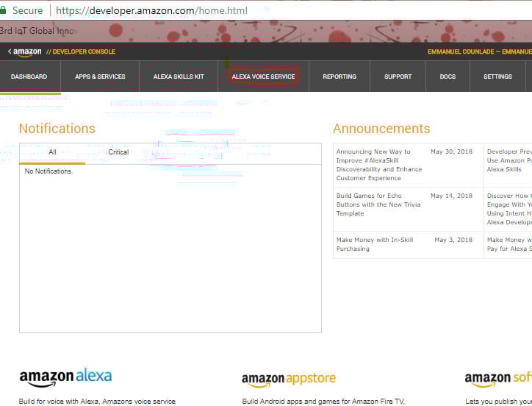Screen dimensions: 532x406
Task: Open the Developer Preview announcement
Action: (x=509, y=160)
